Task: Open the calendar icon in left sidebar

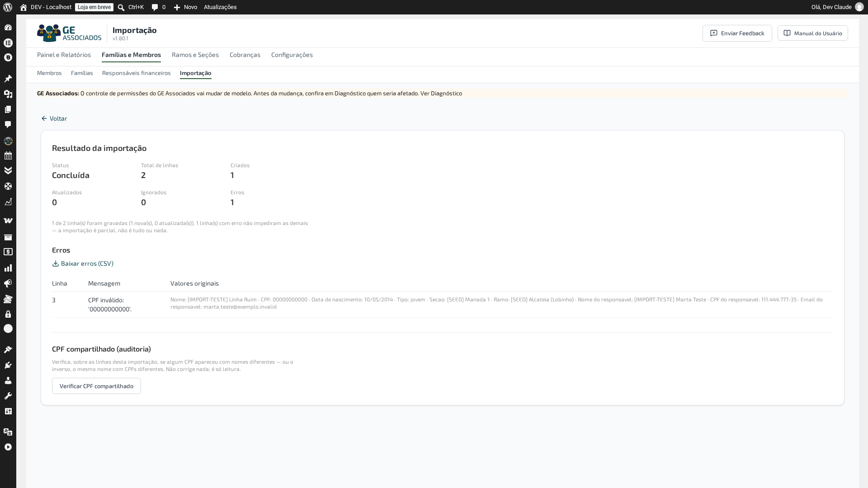Action: coord(8,156)
